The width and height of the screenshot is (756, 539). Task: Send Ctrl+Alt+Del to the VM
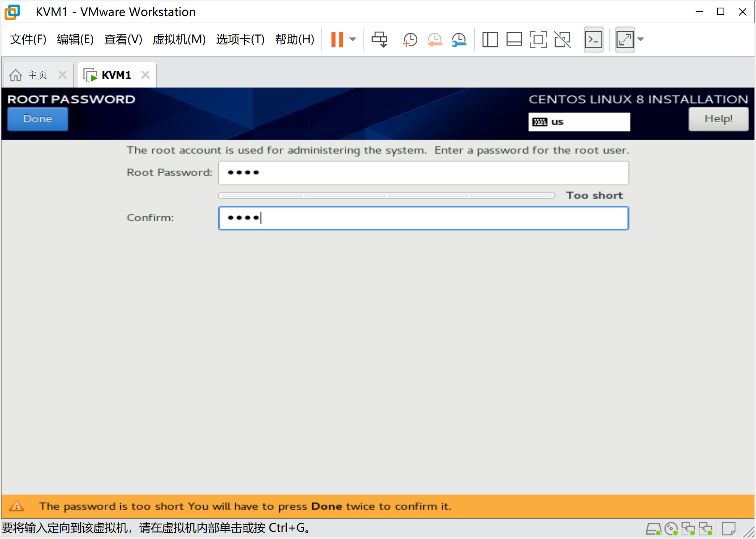click(x=380, y=39)
